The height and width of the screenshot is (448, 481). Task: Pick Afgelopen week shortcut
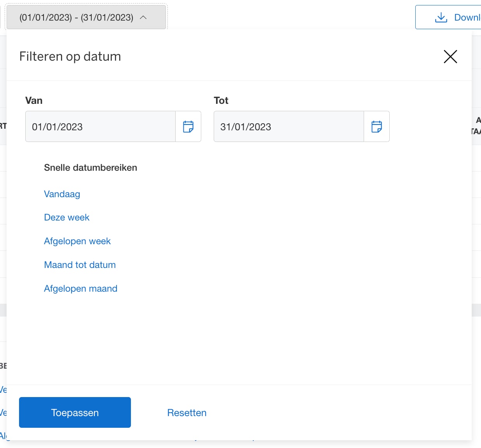pyautogui.click(x=77, y=241)
